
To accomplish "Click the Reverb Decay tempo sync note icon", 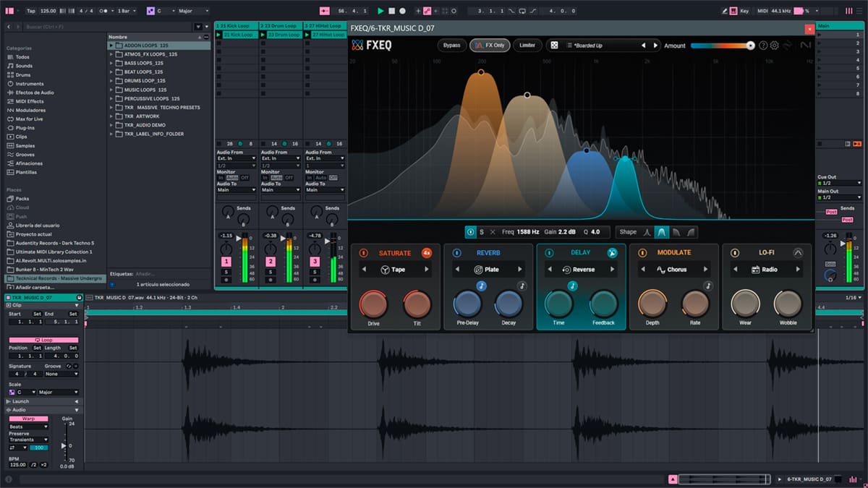I will pos(522,286).
